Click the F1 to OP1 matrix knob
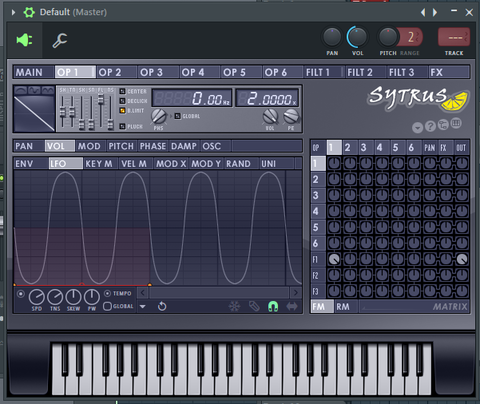 pyautogui.click(x=334, y=259)
